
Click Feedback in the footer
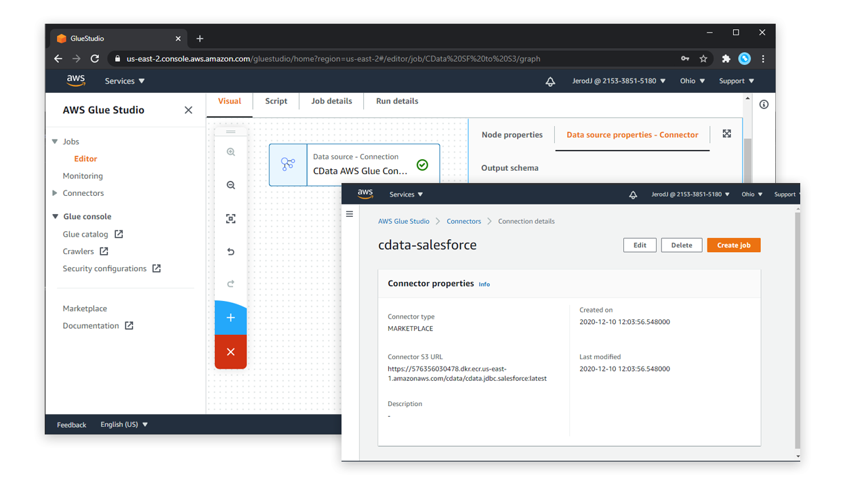[71, 425]
